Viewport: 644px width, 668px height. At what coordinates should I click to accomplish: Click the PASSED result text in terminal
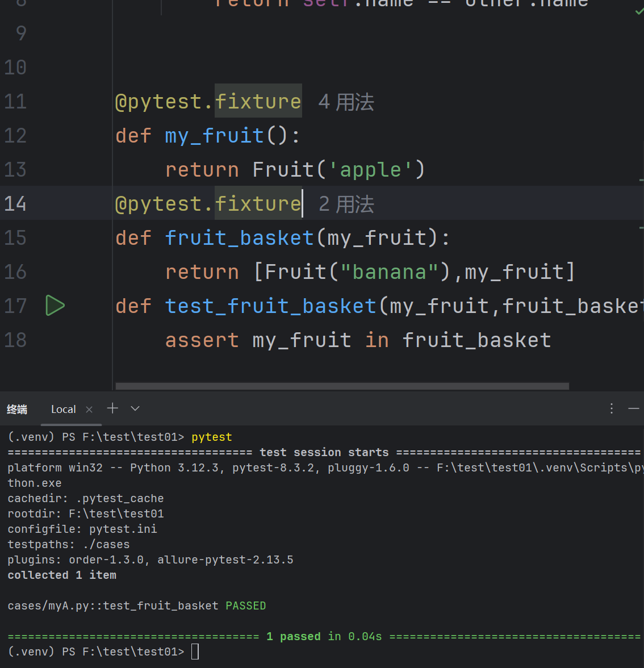pos(246,606)
